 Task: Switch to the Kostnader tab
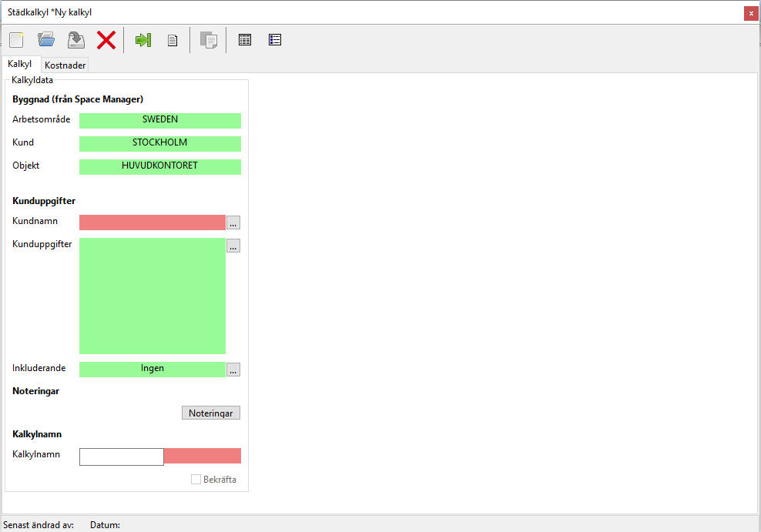coord(65,65)
